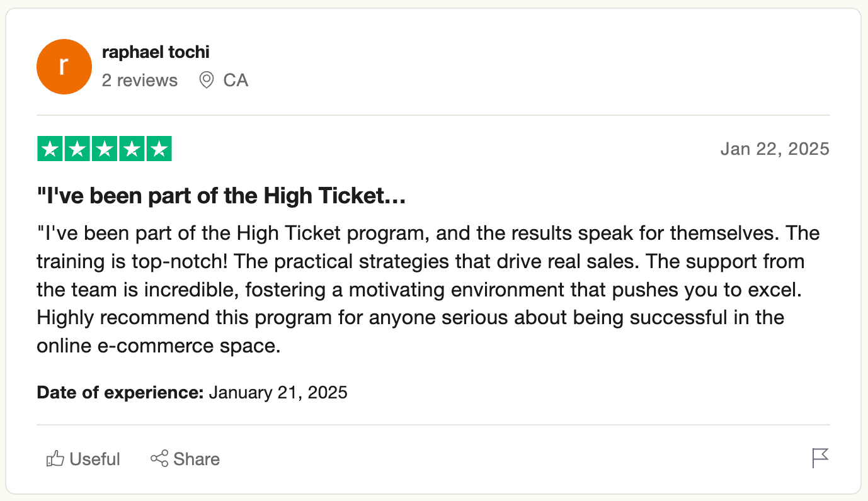Click the first green rating star
The image size is (868, 501).
point(50,149)
